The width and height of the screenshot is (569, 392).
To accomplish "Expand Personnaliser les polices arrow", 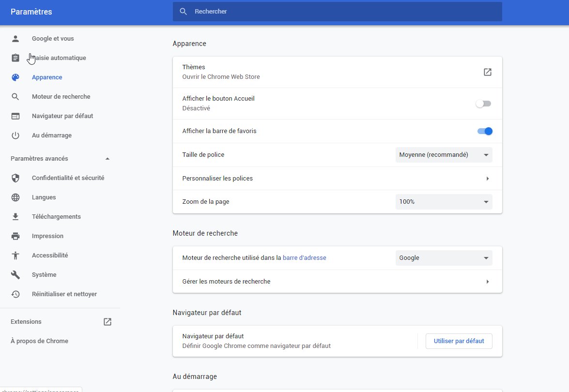I will 487,179.
